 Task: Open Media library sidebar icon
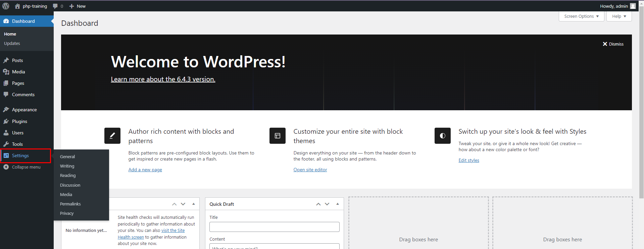click(x=6, y=72)
